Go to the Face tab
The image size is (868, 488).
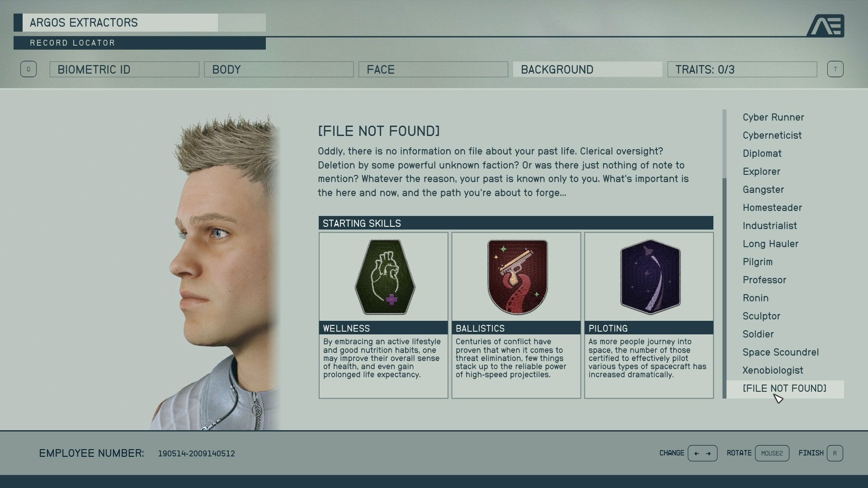click(x=433, y=70)
